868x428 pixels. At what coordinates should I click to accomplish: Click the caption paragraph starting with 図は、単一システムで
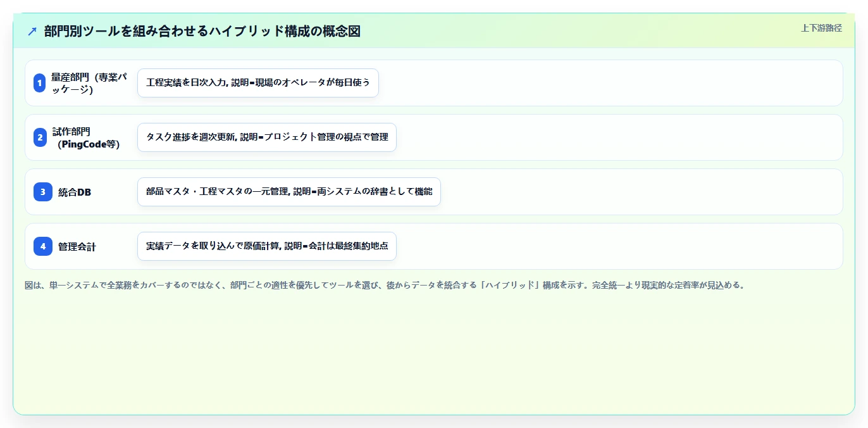(x=385, y=285)
